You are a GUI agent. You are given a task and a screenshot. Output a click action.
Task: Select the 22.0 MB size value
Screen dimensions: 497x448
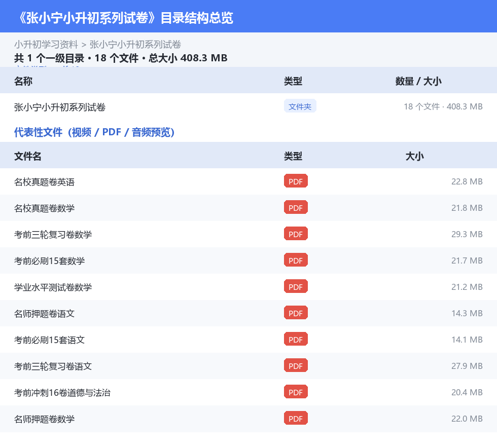click(x=467, y=419)
